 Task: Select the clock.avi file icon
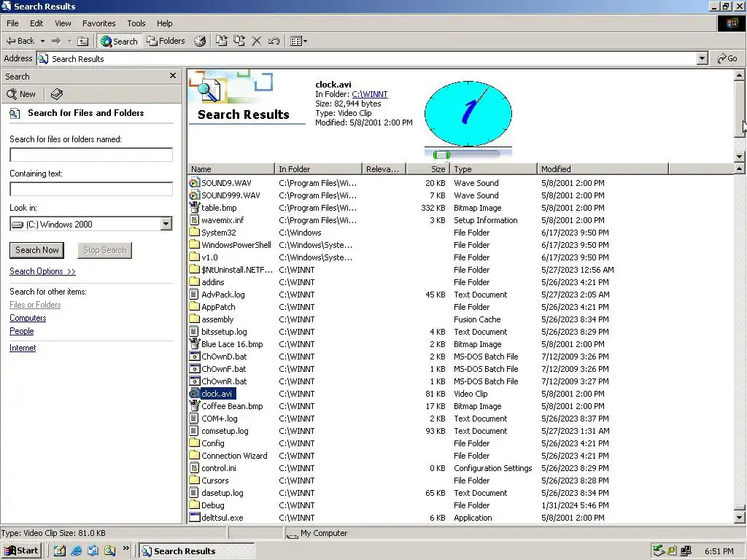(x=194, y=393)
